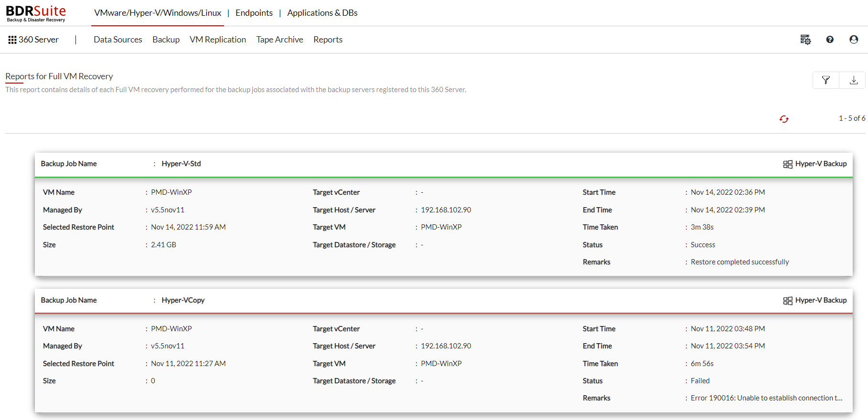Open the 360 Server apps grid icon

pyautogui.click(x=12, y=40)
